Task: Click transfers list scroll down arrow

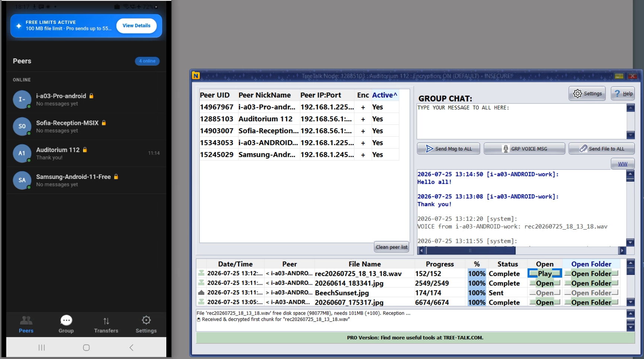Action: pos(630,302)
